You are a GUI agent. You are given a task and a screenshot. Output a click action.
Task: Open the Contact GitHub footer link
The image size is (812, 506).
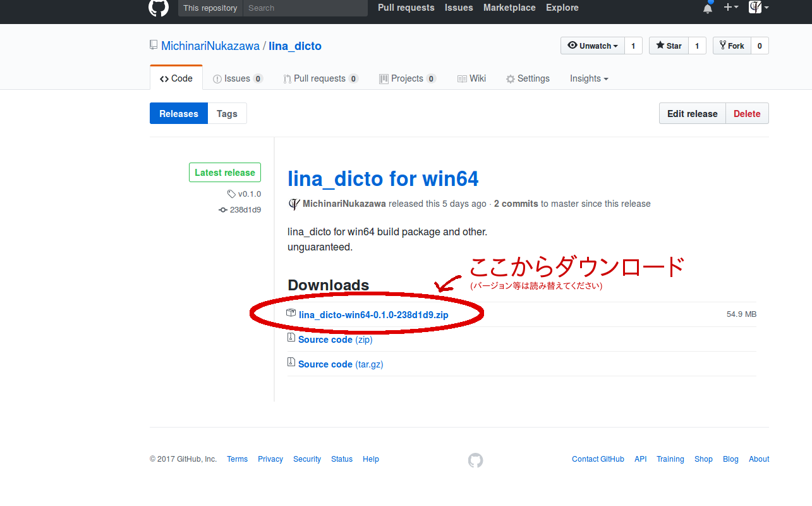[x=598, y=459]
